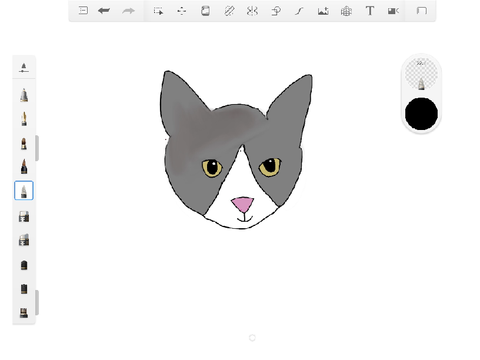Select the highlighted brush in the palette
The height and width of the screenshot is (360, 480).
click(x=24, y=191)
